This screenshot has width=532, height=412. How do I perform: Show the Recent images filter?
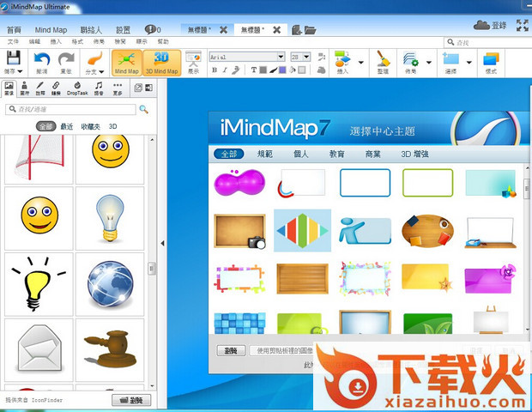[x=67, y=126]
